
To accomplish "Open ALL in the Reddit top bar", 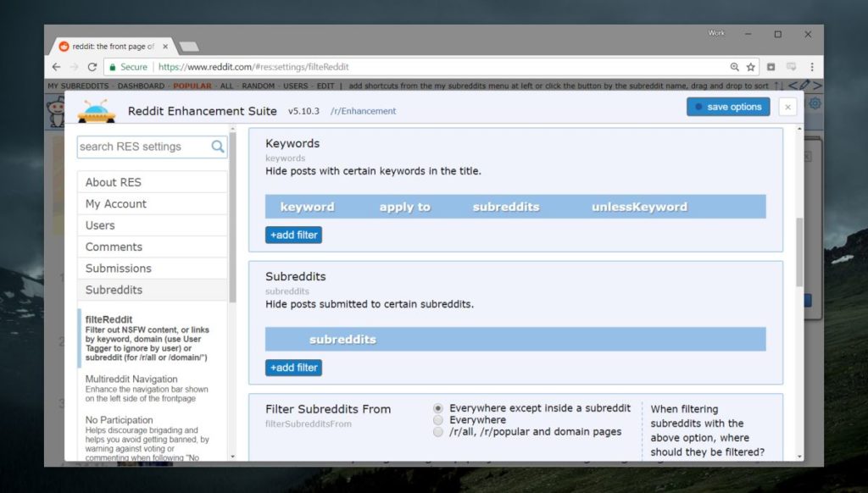I will pos(227,86).
